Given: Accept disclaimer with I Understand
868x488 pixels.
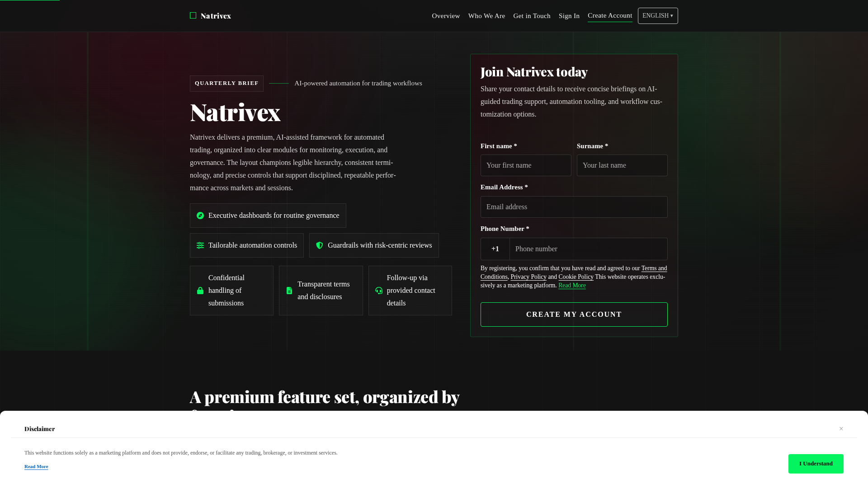Looking at the screenshot, I should (x=816, y=464).
